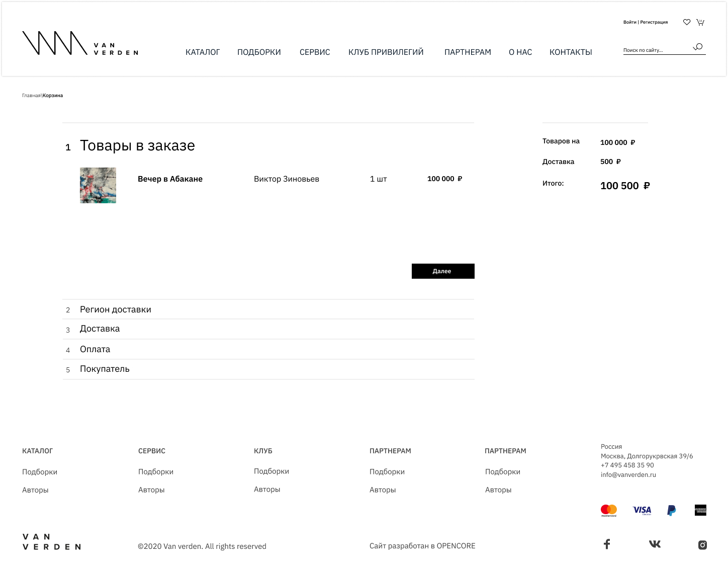
Task: Open Подборки under footer КАТАЛОГ
Action: click(40, 472)
